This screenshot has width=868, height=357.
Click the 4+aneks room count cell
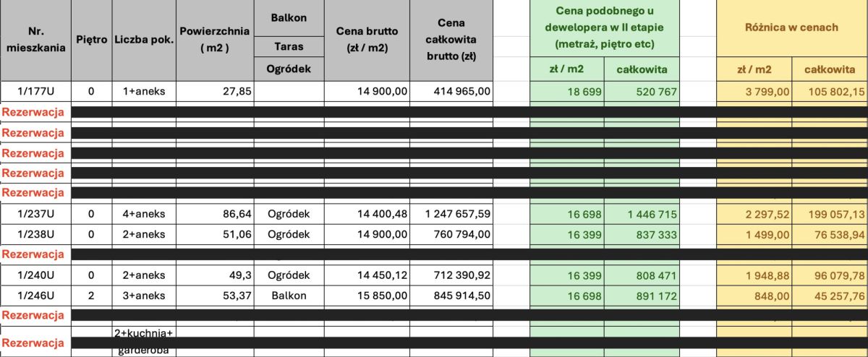(144, 214)
